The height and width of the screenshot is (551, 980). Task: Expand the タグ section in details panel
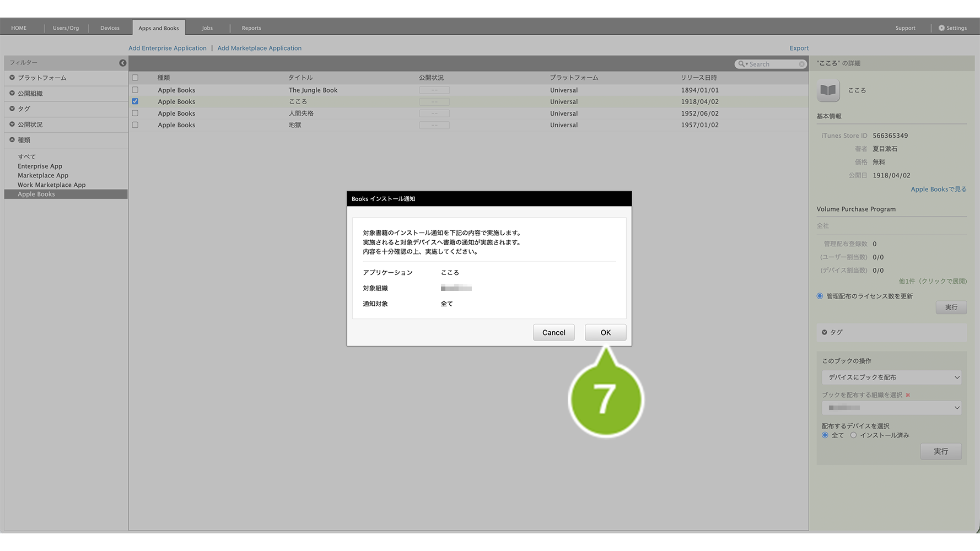(x=825, y=332)
